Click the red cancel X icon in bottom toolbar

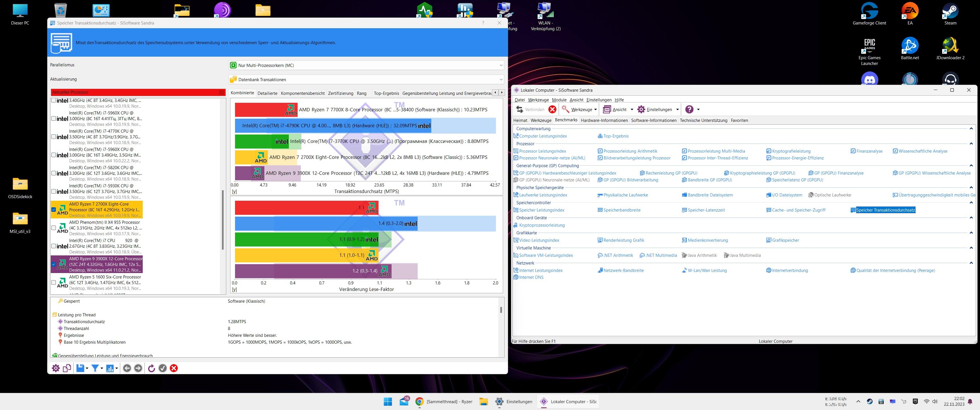(174, 368)
